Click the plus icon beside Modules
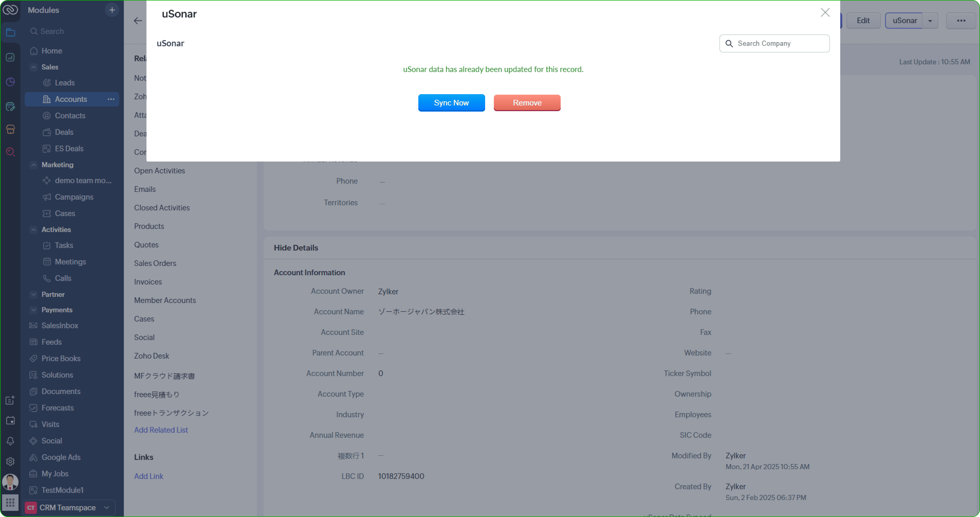 coord(112,10)
